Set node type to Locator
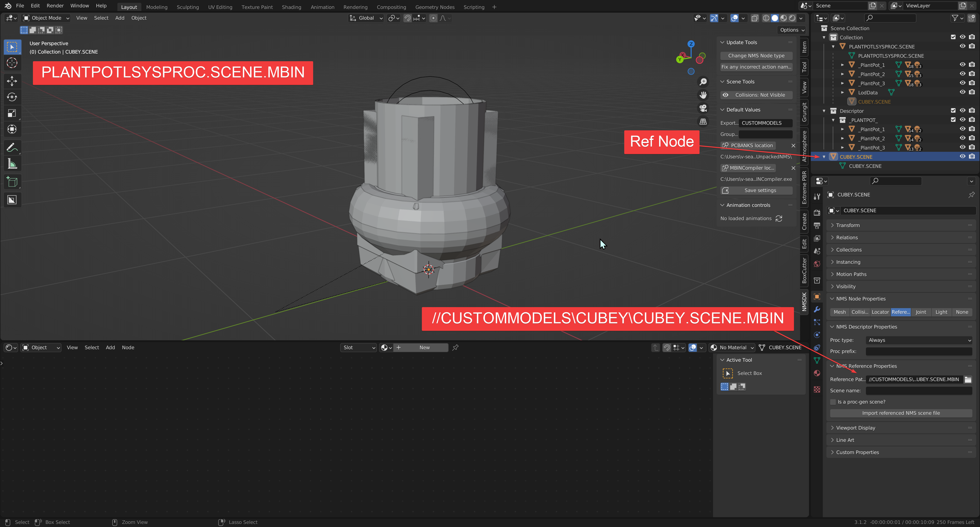The width and height of the screenshot is (980, 527). tap(880, 312)
